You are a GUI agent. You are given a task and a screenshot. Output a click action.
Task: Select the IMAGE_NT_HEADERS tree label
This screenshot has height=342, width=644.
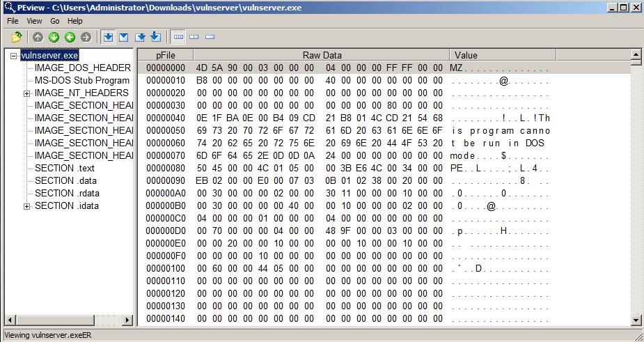pos(81,93)
